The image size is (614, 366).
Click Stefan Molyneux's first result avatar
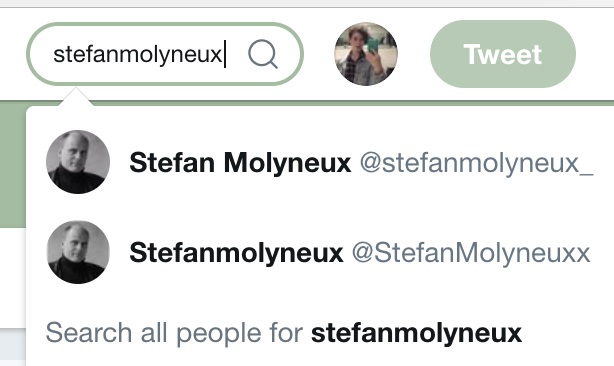point(78,162)
